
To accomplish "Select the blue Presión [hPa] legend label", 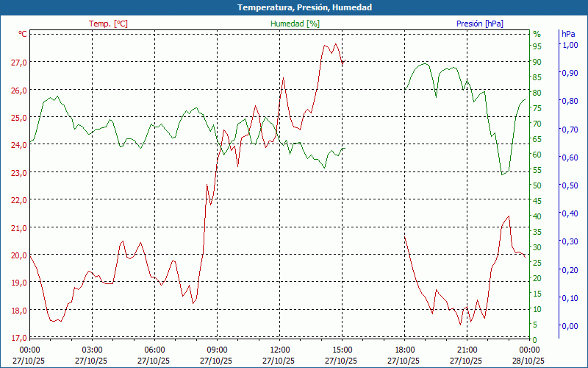I will click(x=479, y=24).
